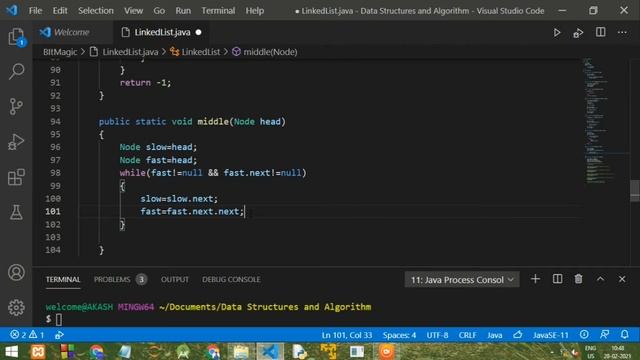Click the code minimap overview
Viewport: 640px width, 360px height.
(600, 121)
